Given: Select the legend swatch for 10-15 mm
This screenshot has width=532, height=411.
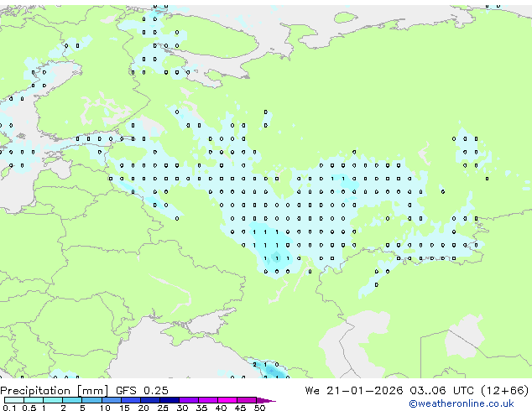Looking at the screenshot, I should (x=111, y=400).
